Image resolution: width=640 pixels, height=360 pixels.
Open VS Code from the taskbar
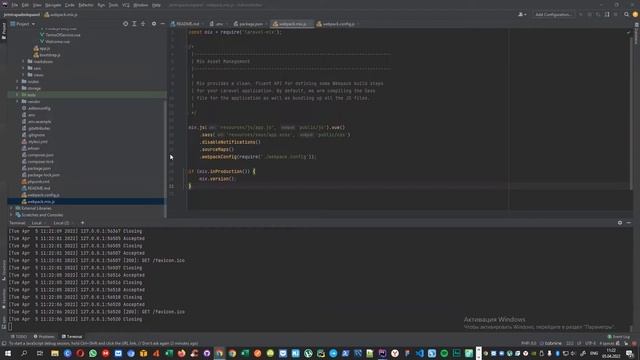[x=420, y=353]
